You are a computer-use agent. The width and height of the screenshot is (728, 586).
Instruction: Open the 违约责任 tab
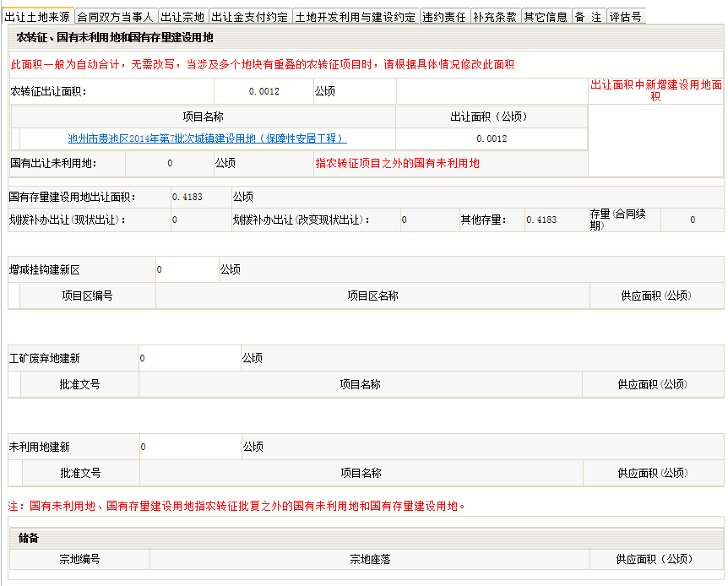click(444, 16)
